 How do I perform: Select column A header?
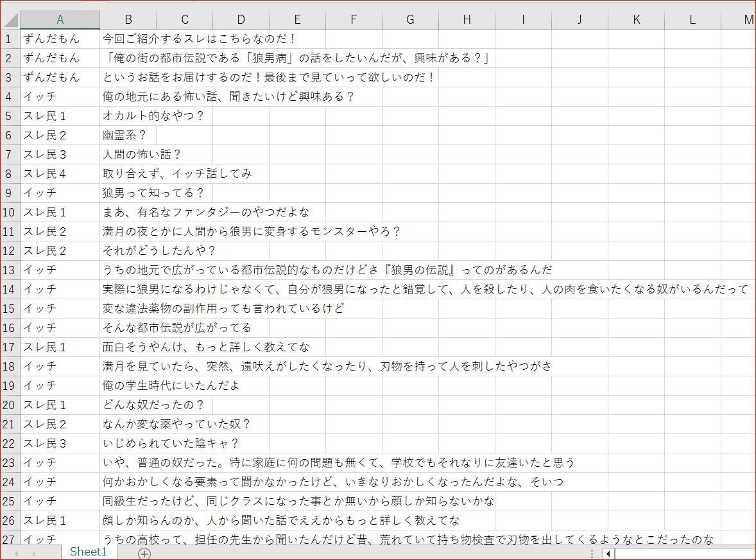point(60,19)
